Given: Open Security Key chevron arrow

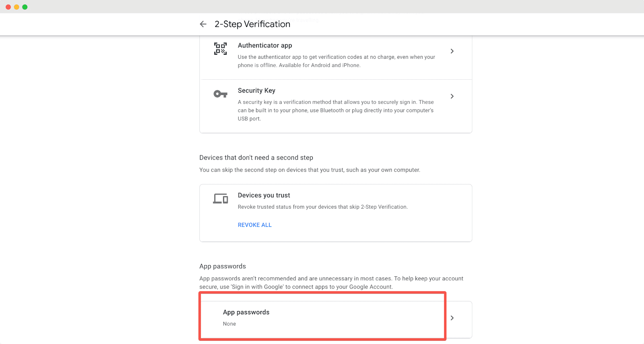Looking at the screenshot, I should (x=452, y=96).
